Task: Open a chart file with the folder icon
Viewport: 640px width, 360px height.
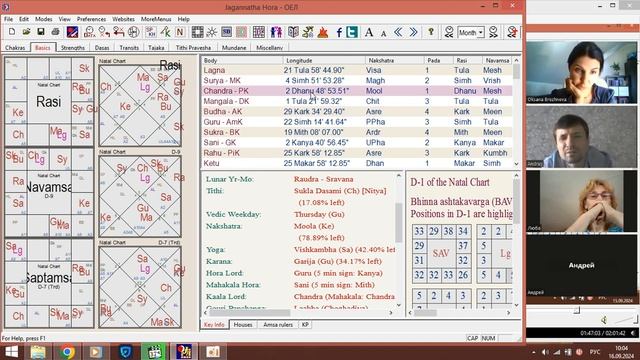Action: pyautogui.click(x=26, y=32)
